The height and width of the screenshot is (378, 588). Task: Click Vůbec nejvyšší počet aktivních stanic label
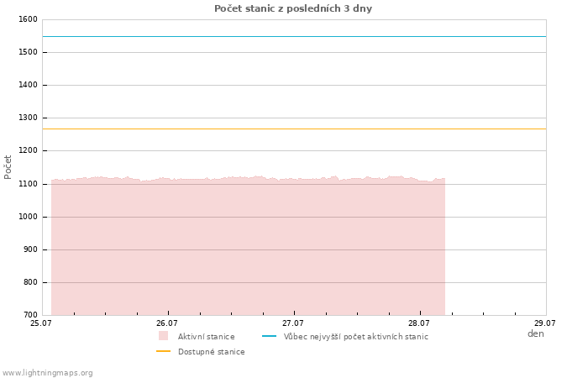click(x=355, y=336)
